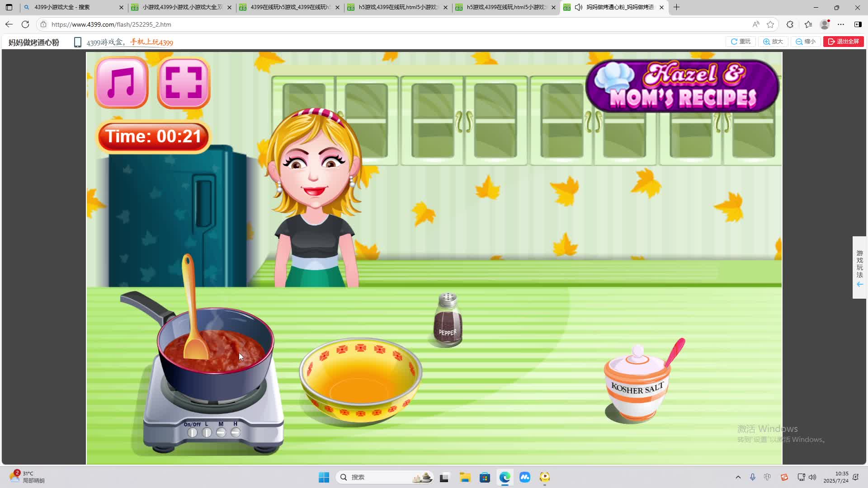868x488 pixels.
Task: Exit fullscreen with 退出全屏 button
Action: coord(843,42)
